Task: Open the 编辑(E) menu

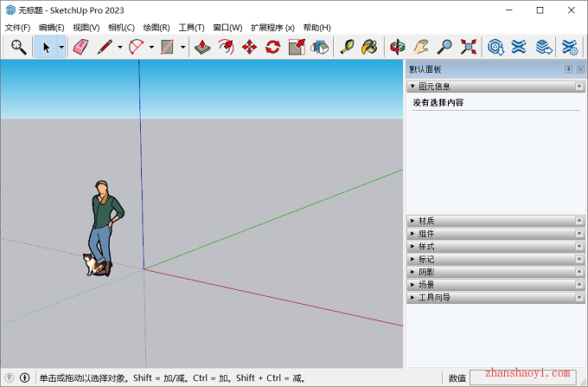Action: pyautogui.click(x=51, y=28)
